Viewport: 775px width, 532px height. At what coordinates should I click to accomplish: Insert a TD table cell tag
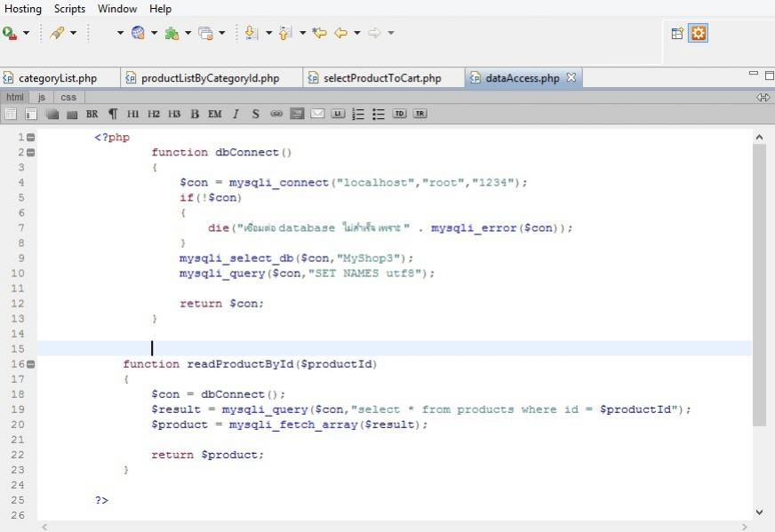click(399, 114)
